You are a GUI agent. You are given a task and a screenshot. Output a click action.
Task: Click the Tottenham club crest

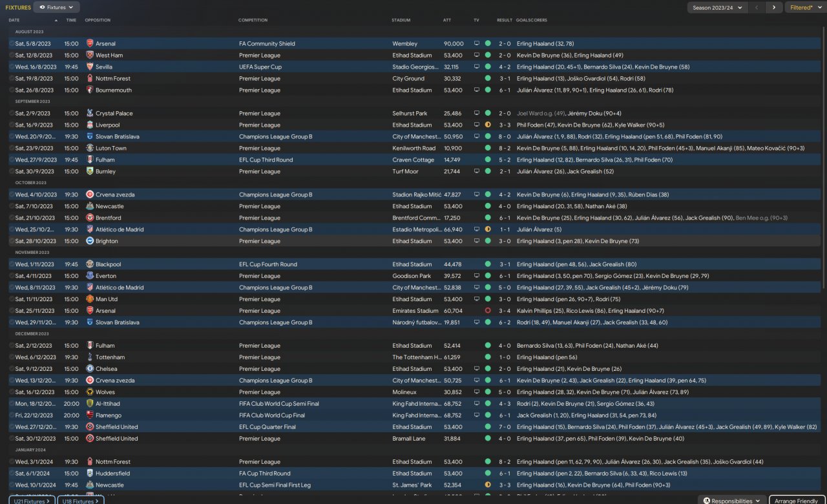coord(90,357)
